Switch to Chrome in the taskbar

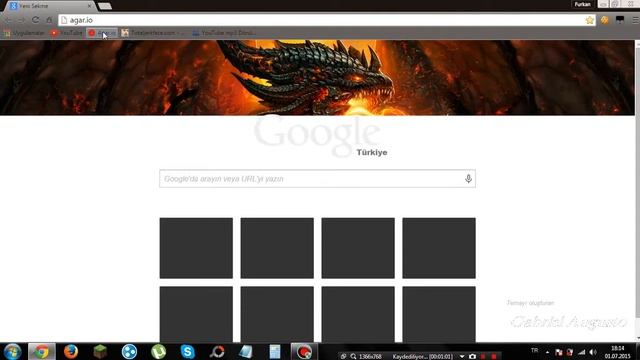[41, 351]
